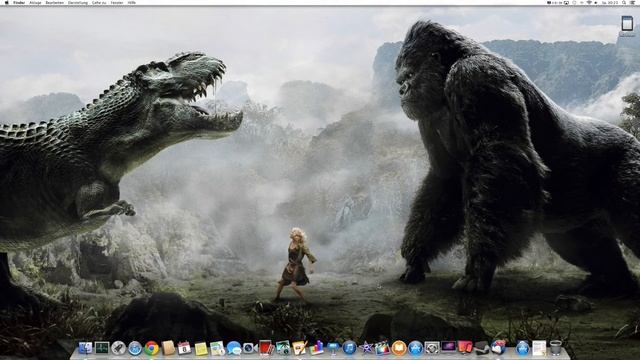Open Finder from the Dock
The width and height of the screenshot is (640, 360).
point(85,348)
